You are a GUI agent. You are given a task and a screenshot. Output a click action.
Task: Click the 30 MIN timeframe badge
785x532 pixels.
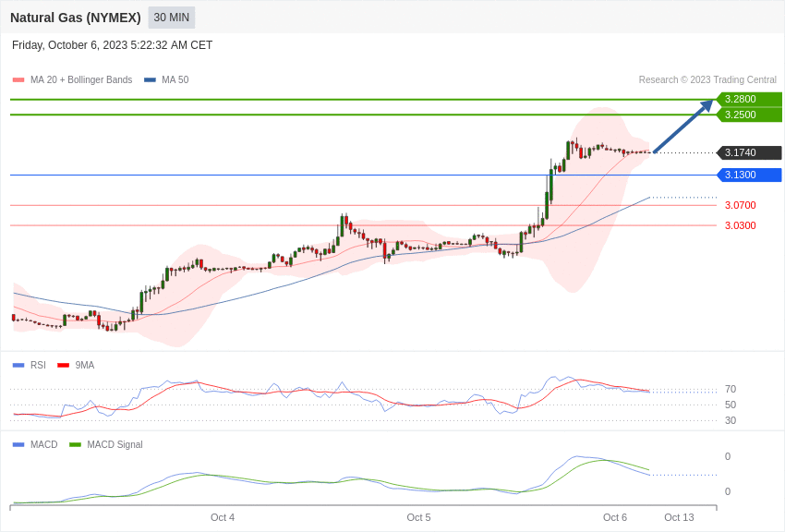pos(171,18)
